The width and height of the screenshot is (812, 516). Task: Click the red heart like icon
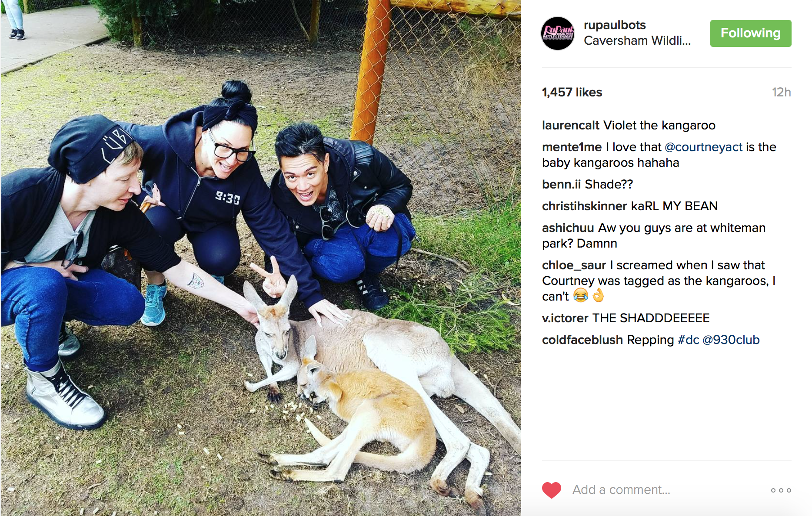pyautogui.click(x=552, y=490)
